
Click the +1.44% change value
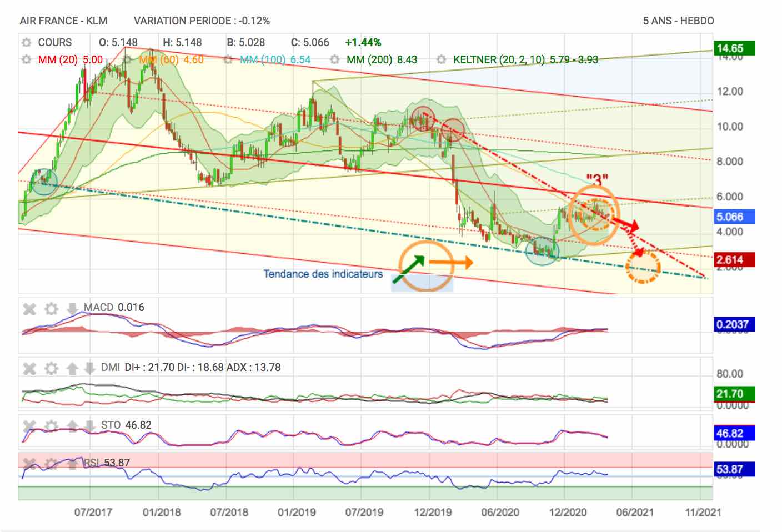363,42
